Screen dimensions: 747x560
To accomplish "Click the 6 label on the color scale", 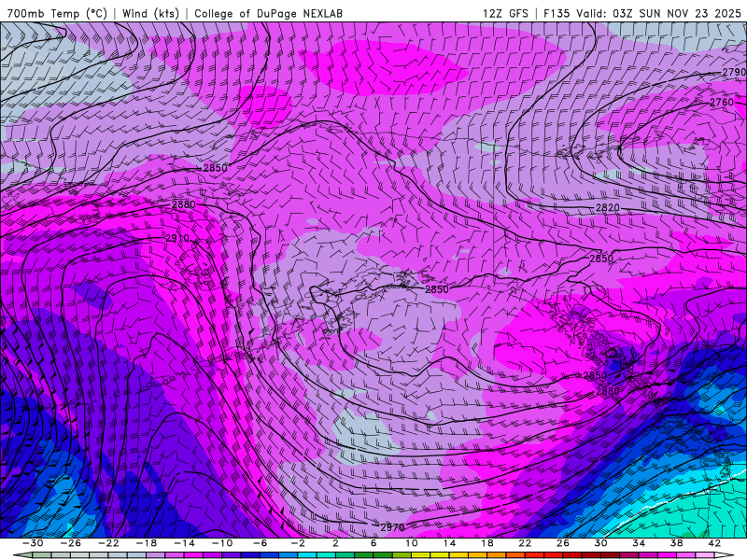I will tap(373, 543).
